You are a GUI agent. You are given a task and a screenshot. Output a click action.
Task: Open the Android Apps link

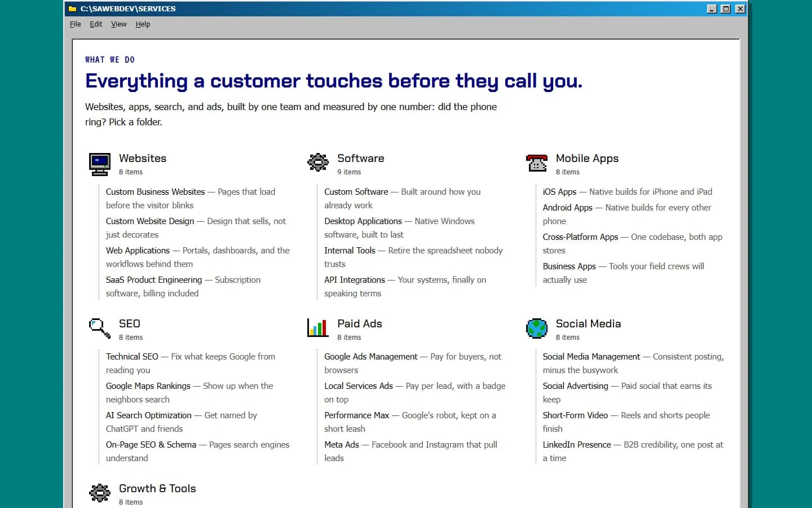pyautogui.click(x=567, y=208)
